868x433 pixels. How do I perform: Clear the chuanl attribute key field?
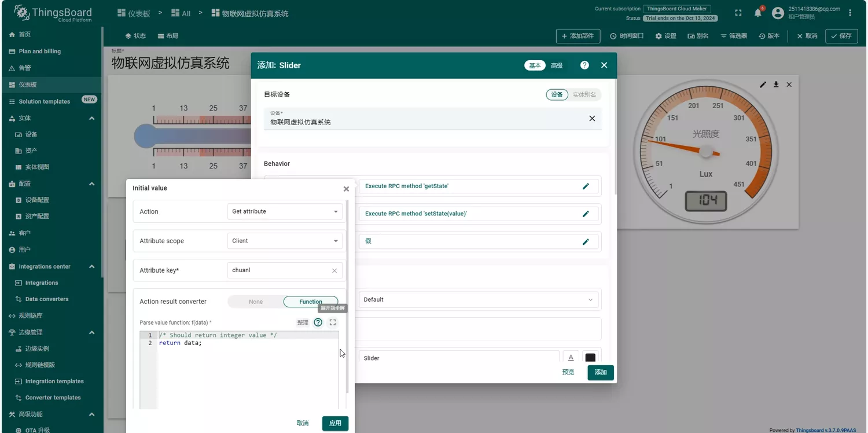tap(334, 270)
